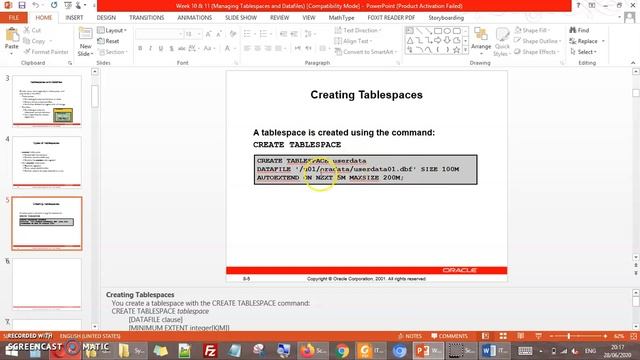Click Find in Editing group
The width and height of the screenshot is (640, 360).
click(580, 30)
